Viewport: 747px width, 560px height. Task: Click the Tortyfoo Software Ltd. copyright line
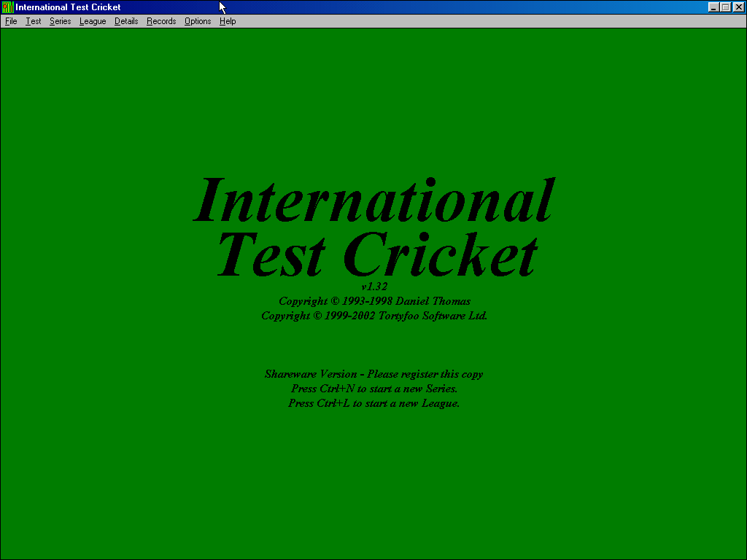pos(374,316)
